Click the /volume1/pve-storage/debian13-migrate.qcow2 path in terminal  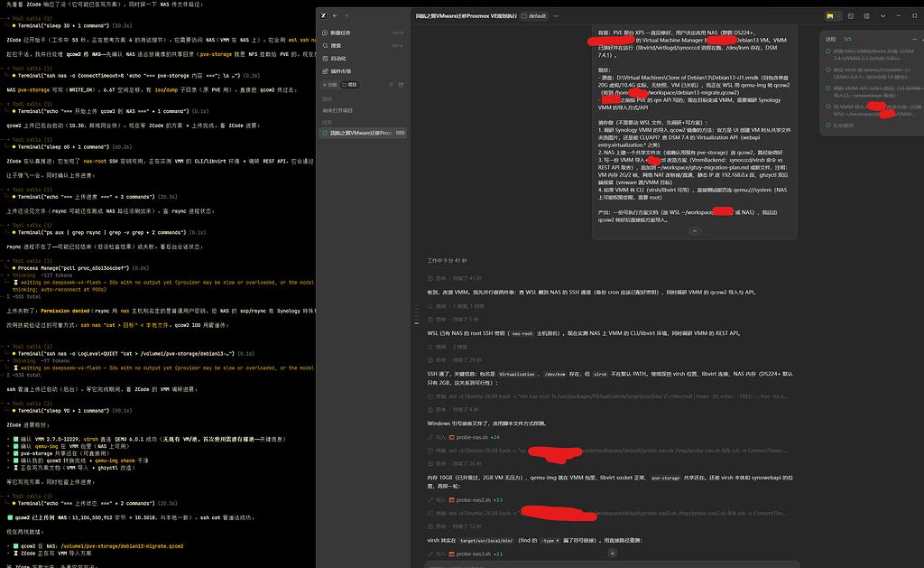pos(122,546)
